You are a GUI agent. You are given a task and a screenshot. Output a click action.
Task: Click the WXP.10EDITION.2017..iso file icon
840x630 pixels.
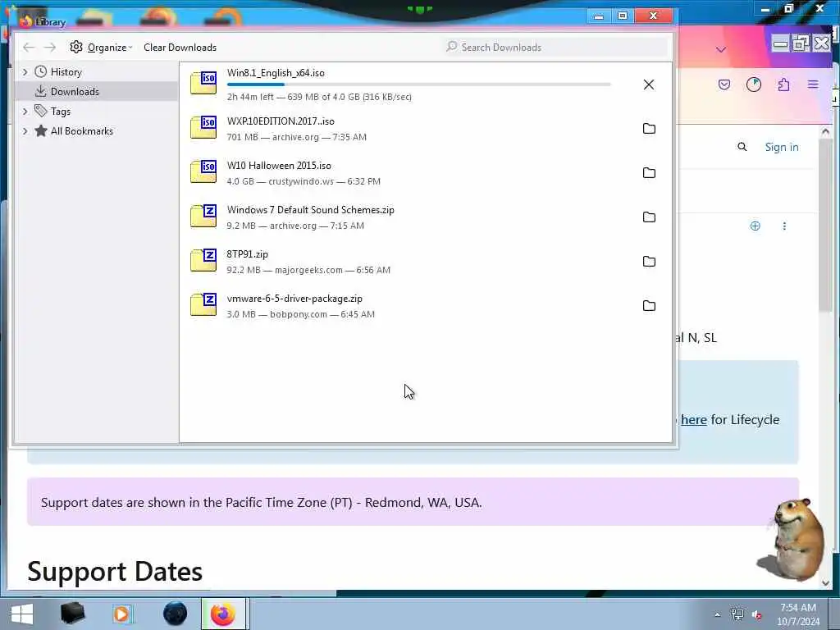(x=203, y=127)
